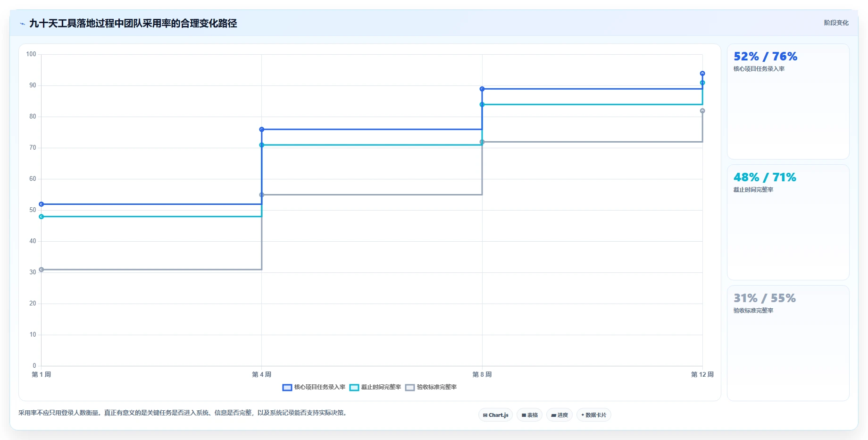868x440 pixels.
Task: Switch to the 表格 view chip
Action: coord(529,415)
